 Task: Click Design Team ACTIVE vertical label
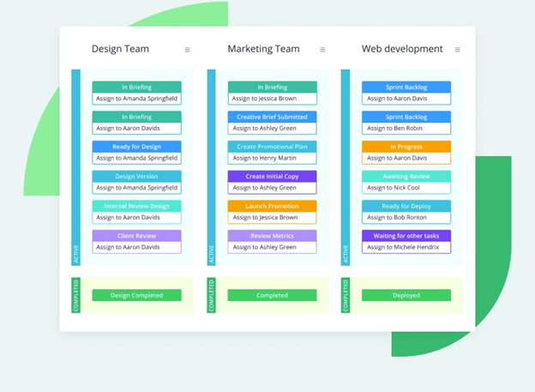click(75, 254)
